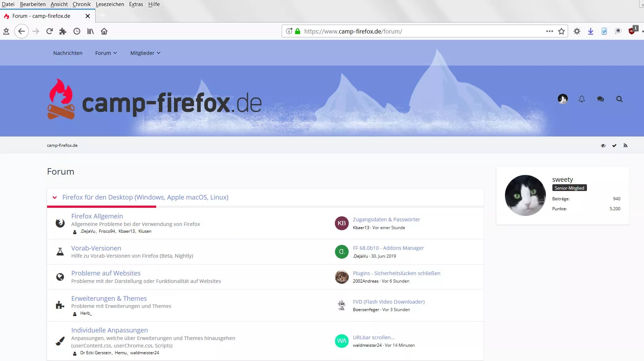This screenshot has width=644, height=361.
Task: Open the URLbar scrollen... thread
Action: tap(374, 337)
